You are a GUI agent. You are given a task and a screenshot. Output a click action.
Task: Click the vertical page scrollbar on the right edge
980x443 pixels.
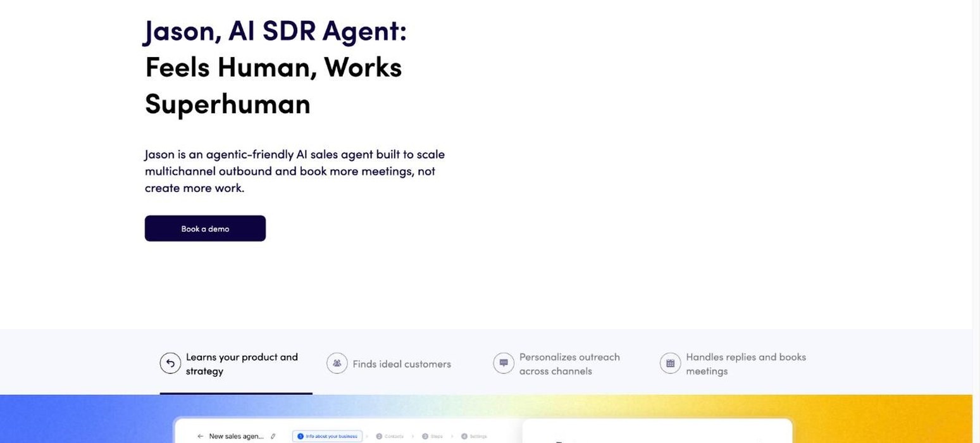pyautogui.click(x=976, y=221)
